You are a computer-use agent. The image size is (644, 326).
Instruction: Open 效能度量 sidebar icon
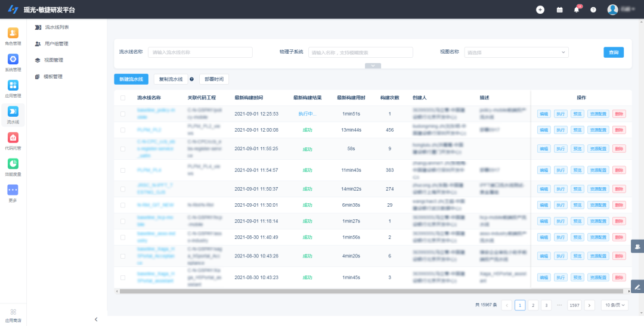tap(13, 167)
